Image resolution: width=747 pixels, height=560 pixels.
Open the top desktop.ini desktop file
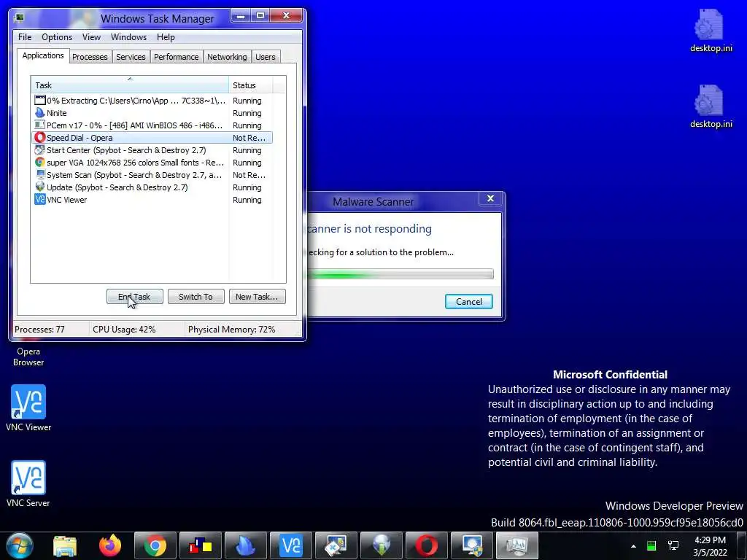711,31
